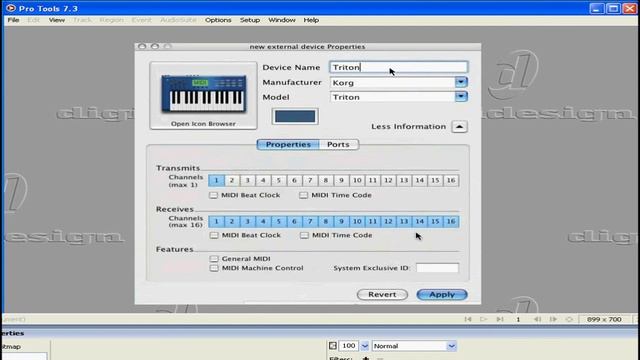Viewport: 640px width, 360px height.
Task: Check the General MIDI feature
Action: point(214,259)
